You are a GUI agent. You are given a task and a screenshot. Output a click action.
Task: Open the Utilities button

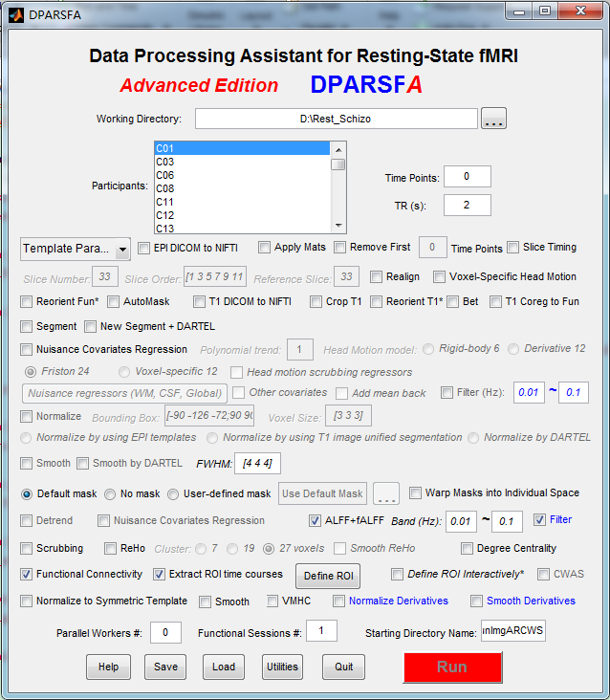282,667
